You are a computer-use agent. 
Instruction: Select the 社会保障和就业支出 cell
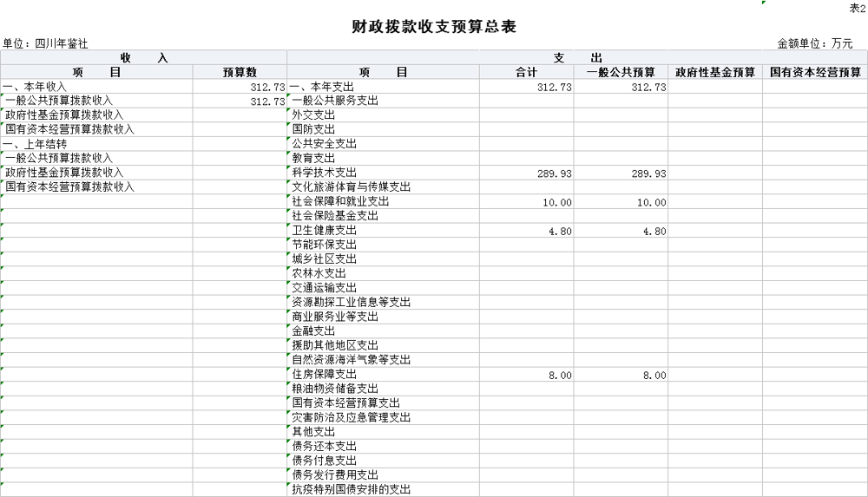(x=340, y=202)
